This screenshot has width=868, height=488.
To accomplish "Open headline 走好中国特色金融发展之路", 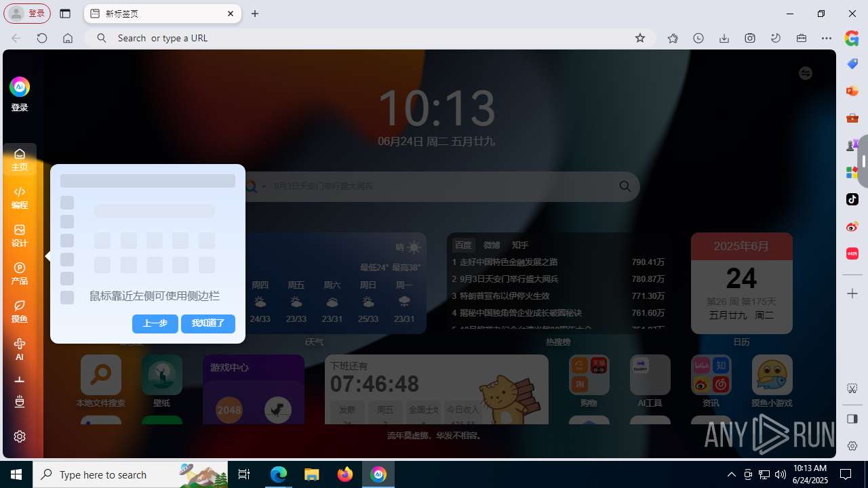I will [509, 262].
